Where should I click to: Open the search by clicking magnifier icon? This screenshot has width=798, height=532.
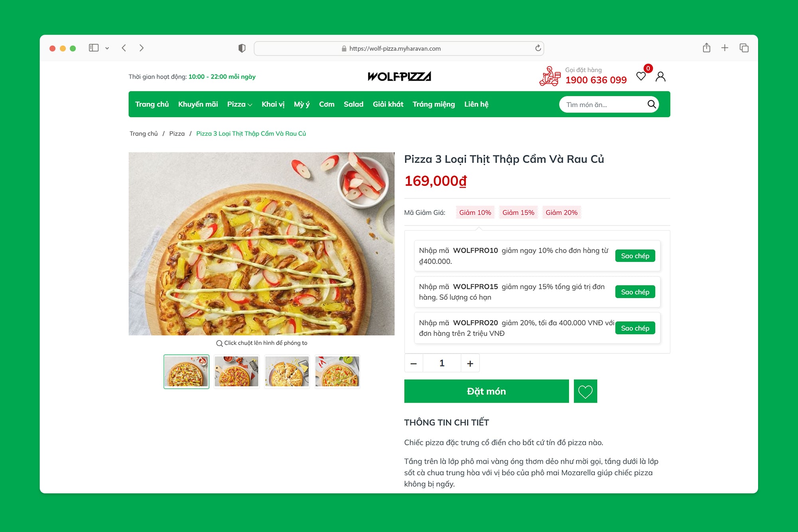[x=651, y=104]
